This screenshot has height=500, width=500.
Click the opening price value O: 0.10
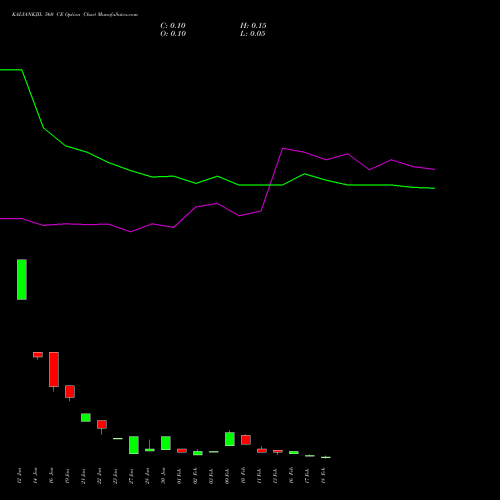click(x=173, y=34)
